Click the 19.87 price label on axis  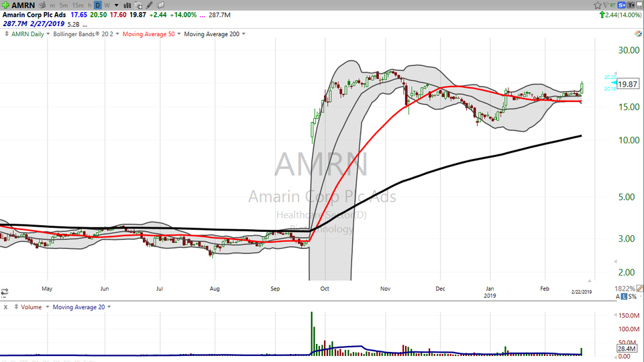pyautogui.click(x=628, y=84)
